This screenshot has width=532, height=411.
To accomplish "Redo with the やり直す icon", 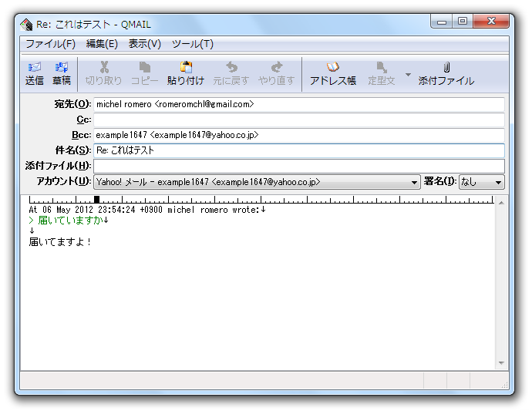I will click(276, 74).
